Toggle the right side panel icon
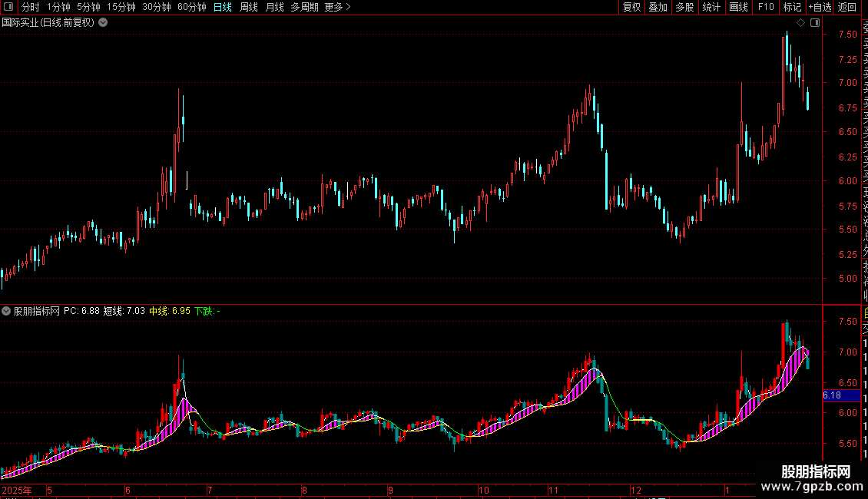Image resolution: width=868 pixels, height=499 pixels. pos(815,23)
